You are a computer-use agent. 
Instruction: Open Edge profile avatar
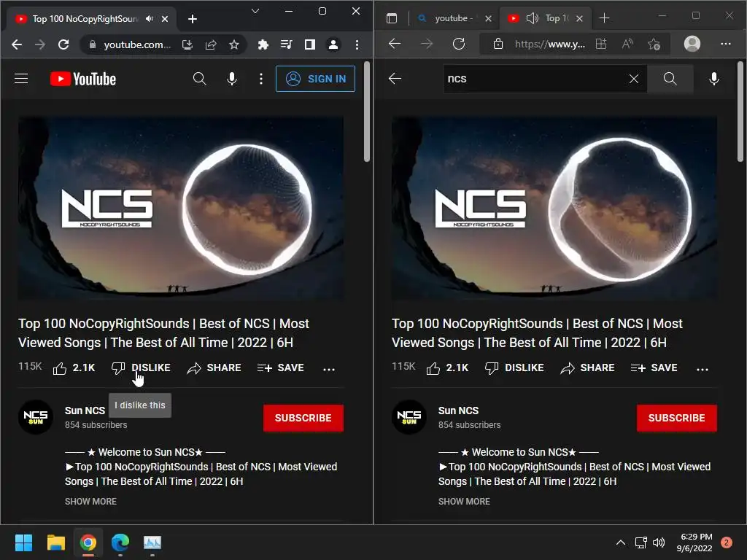click(692, 44)
